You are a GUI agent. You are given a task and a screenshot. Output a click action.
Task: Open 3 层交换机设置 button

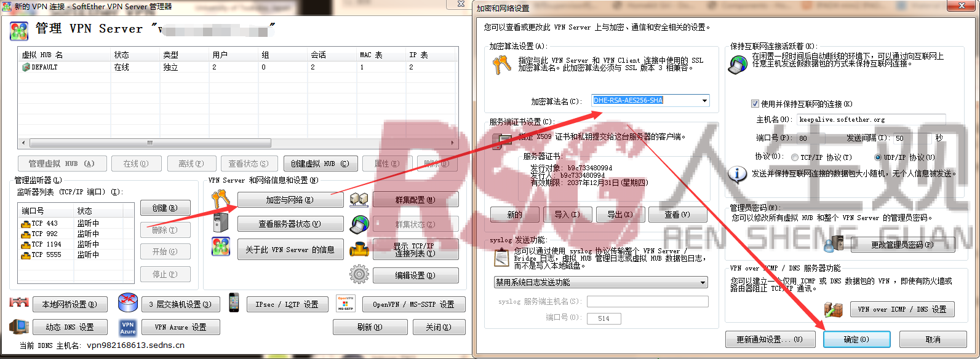coord(180,304)
